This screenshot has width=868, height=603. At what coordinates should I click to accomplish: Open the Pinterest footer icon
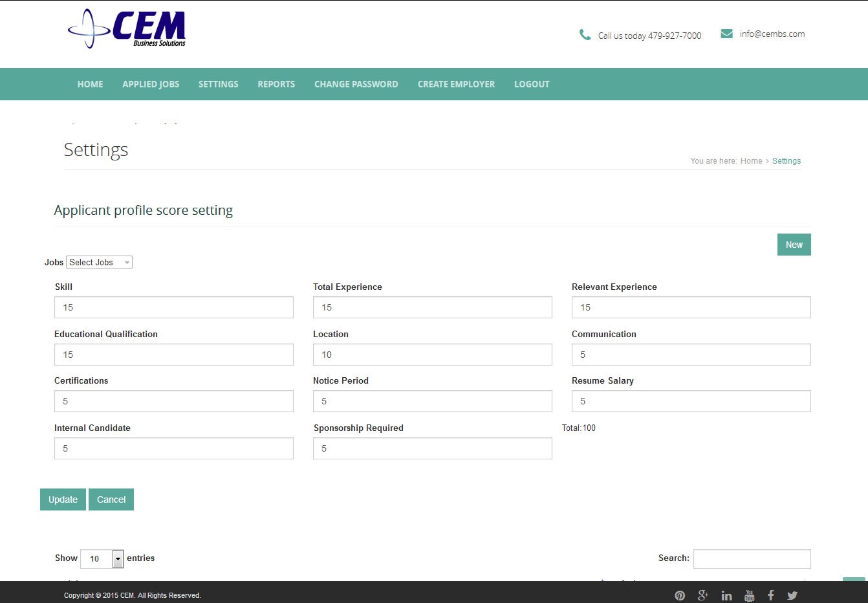680,595
